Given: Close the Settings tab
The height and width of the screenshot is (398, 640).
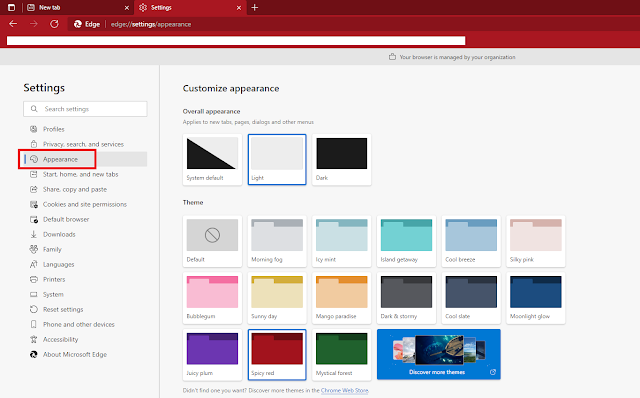Looking at the screenshot, I should coord(239,8).
